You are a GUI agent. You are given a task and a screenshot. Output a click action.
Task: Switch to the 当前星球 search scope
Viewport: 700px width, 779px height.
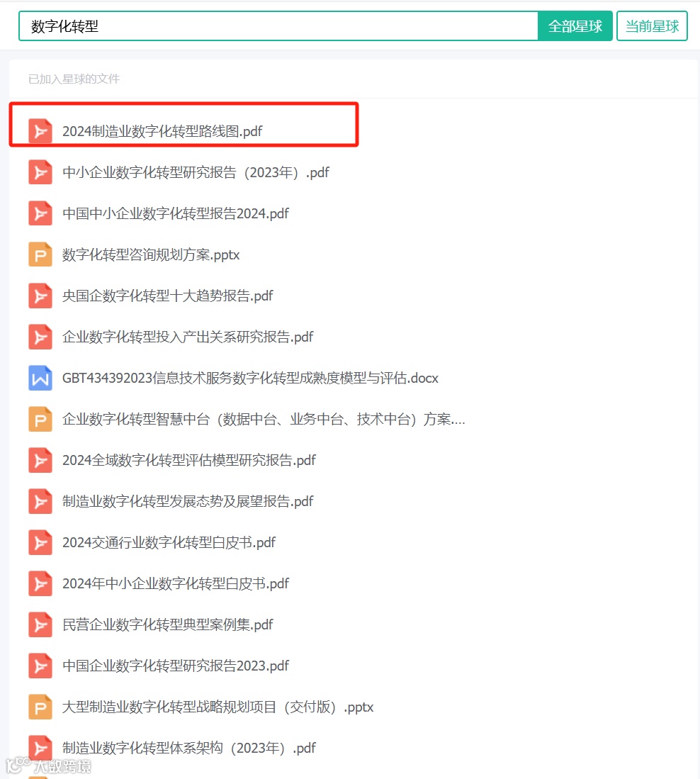click(652, 26)
